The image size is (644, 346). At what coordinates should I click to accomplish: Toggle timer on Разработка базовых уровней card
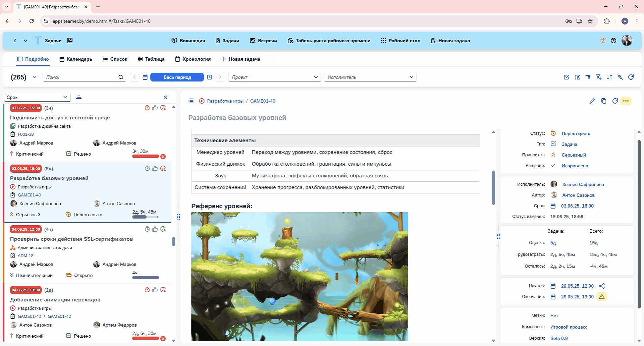pyautogui.click(x=147, y=169)
